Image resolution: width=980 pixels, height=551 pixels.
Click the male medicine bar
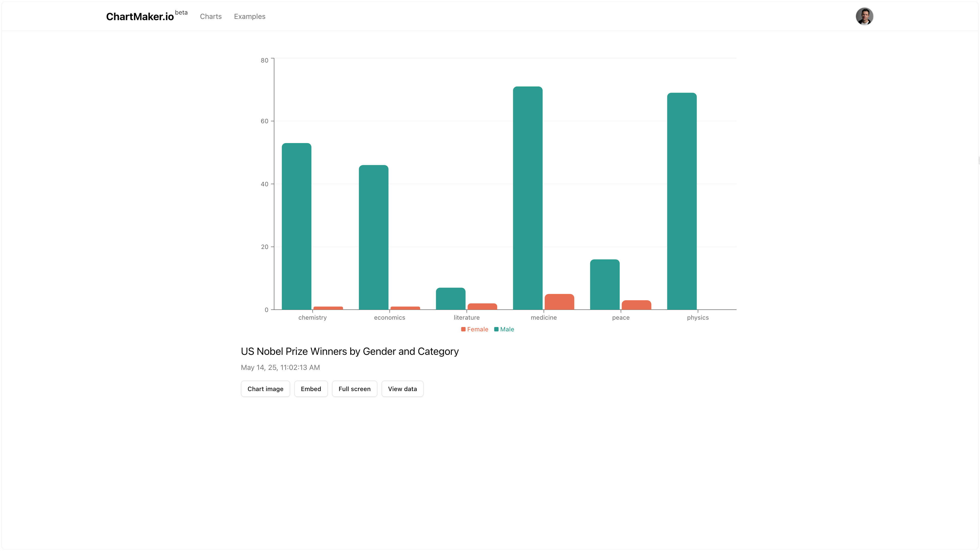pos(527,198)
